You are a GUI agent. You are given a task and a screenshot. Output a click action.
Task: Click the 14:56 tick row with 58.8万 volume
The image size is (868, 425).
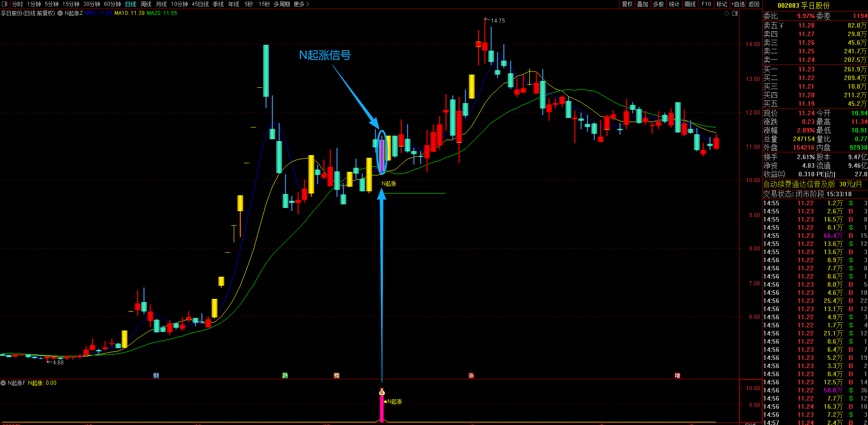tap(815, 390)
